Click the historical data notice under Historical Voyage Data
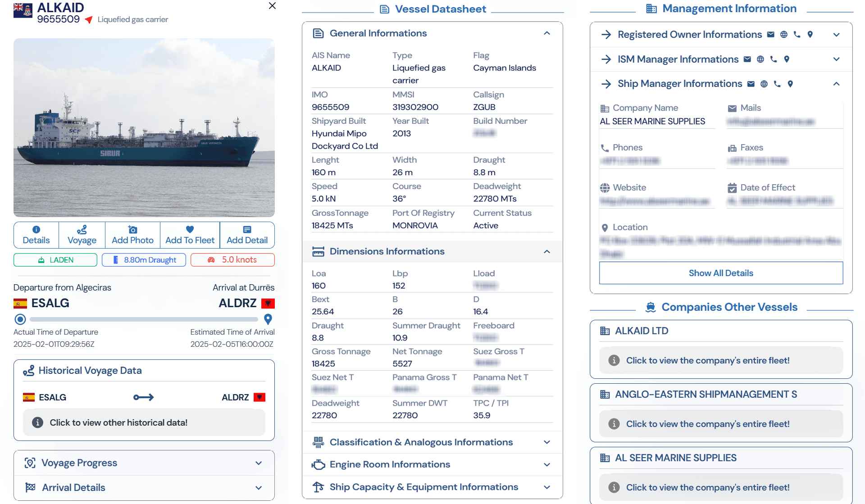Viewport: 865px width, 504px height. tap(143, 422)
